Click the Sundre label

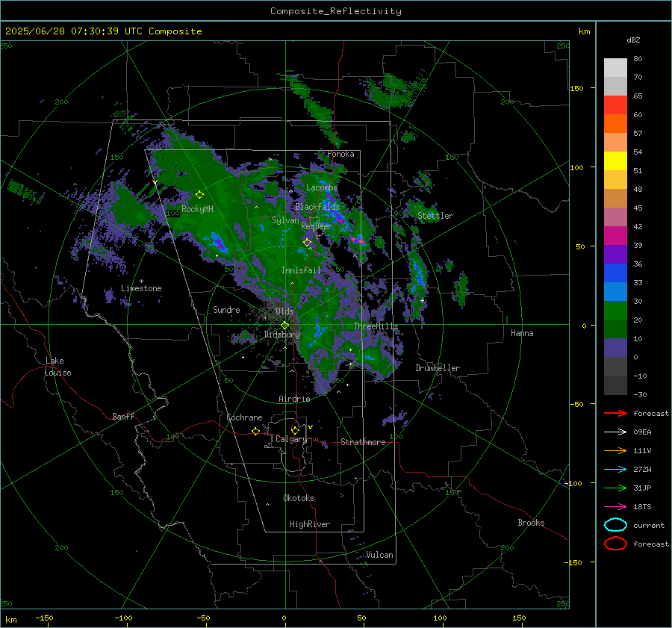click(x=226, y=309)
